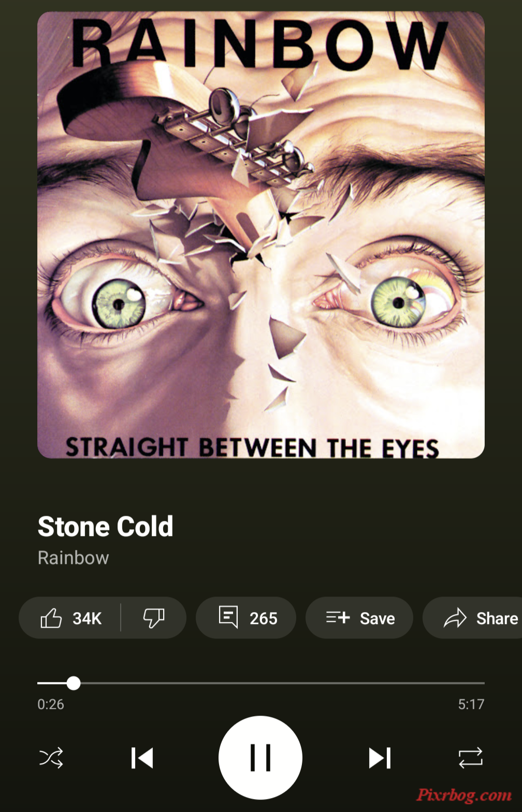
Task: Toggle repeat mode
Action: click(x=470, y=758)
